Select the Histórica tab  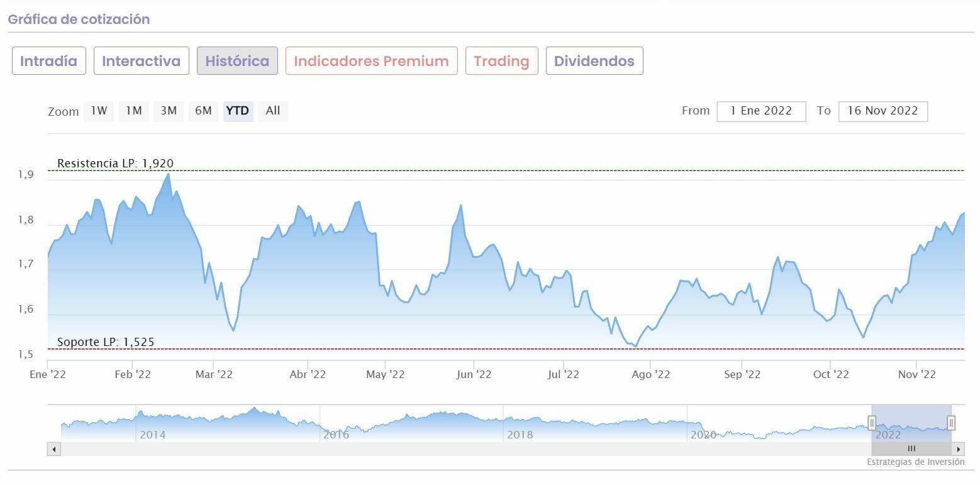[237, 61]
